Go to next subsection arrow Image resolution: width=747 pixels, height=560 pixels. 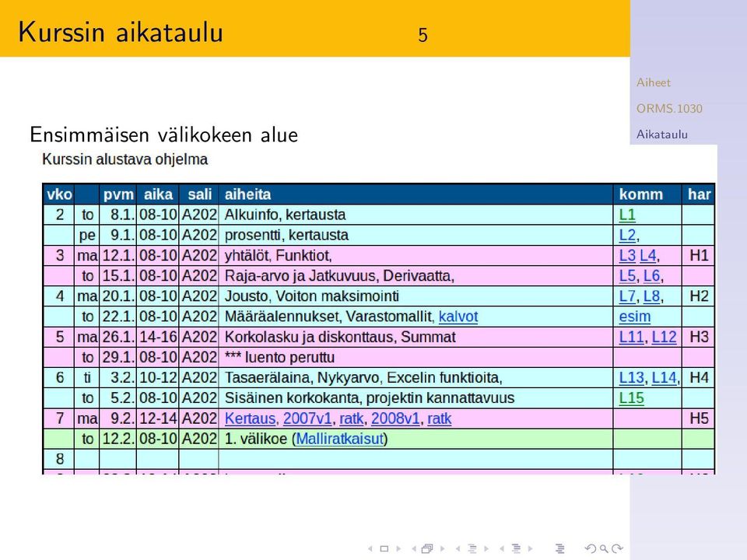click(x=486, y=548)
